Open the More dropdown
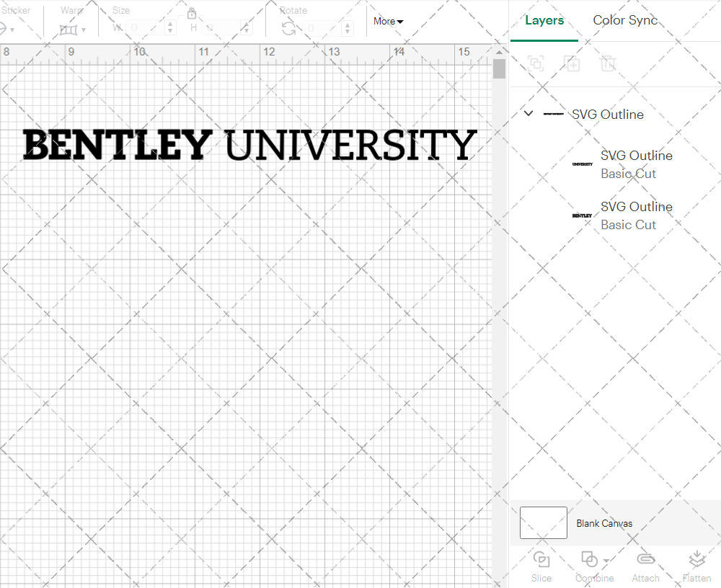The width and height of the screenshot is (721, 588). 387,21
